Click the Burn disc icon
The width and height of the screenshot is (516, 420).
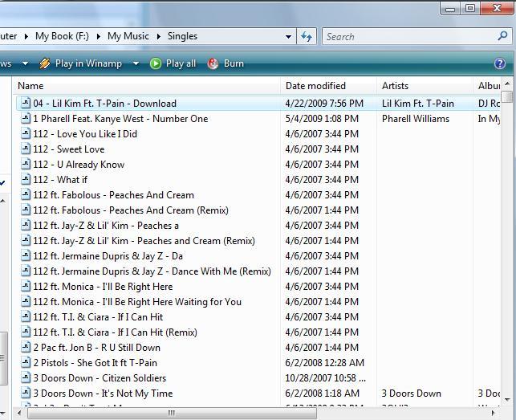(213, 63)
